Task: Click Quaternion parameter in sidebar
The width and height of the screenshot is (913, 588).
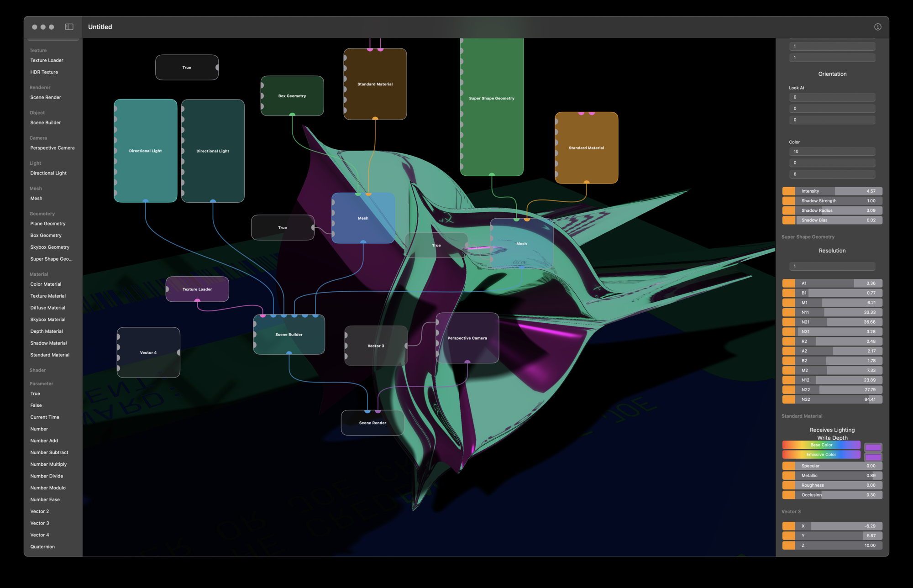Action: click(42, 546)
